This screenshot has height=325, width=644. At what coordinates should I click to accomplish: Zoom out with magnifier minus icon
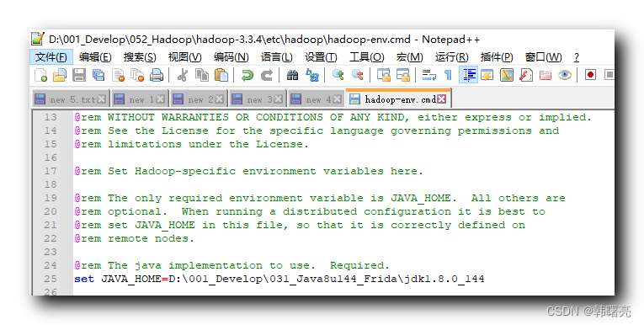(x=357, y=75)
